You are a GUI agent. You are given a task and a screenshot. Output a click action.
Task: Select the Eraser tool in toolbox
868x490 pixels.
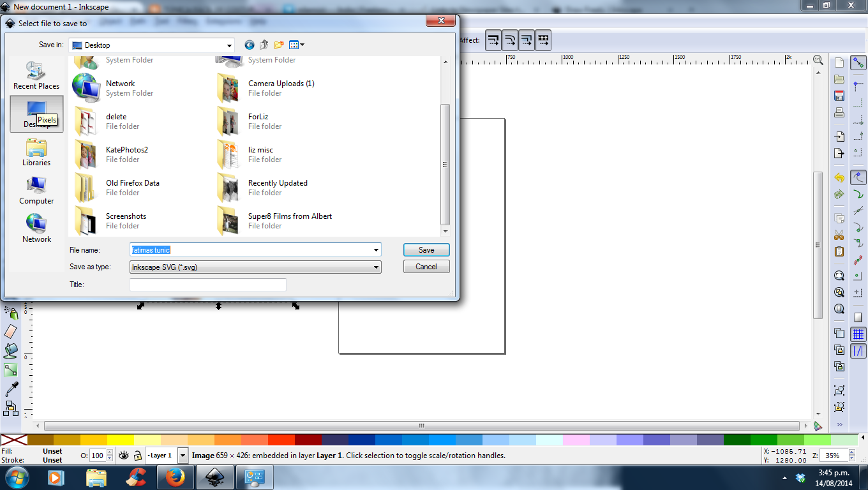[11, 331]
